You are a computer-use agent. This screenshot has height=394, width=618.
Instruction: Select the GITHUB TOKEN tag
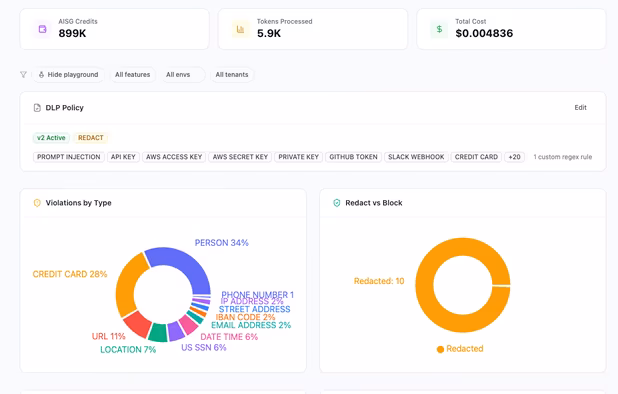click(353, 157)
